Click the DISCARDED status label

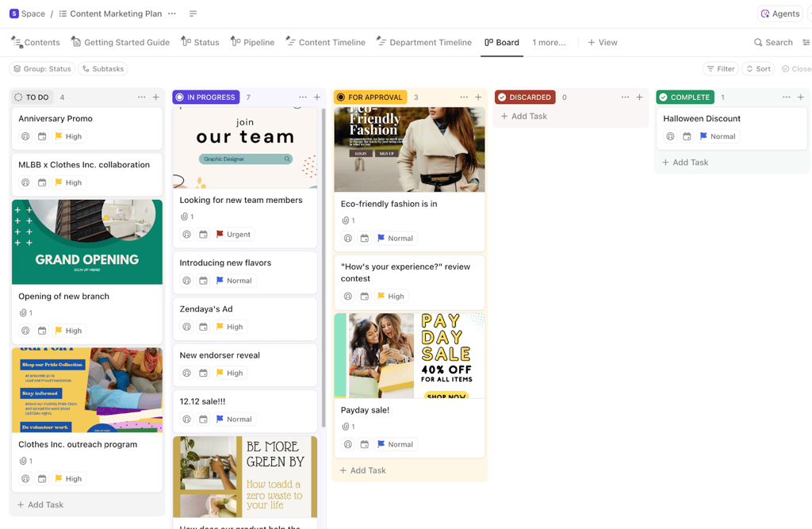coord(525,98)
